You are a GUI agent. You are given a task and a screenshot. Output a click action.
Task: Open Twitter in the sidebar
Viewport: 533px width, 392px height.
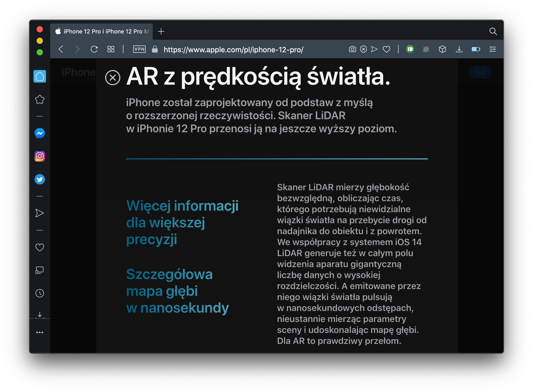tap(40, 179)
